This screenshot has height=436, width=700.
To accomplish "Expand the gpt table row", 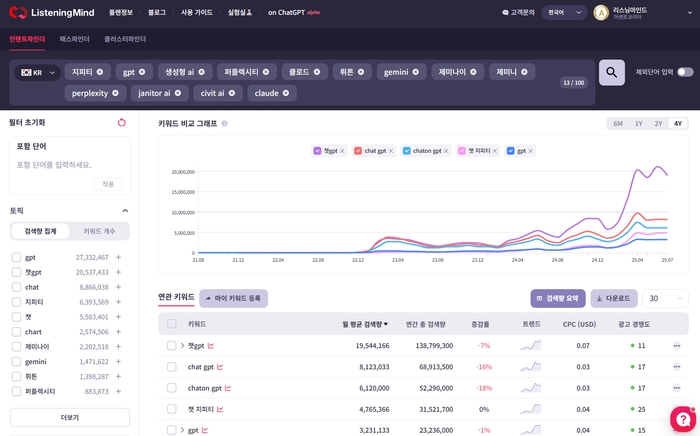I will [182, 430].
